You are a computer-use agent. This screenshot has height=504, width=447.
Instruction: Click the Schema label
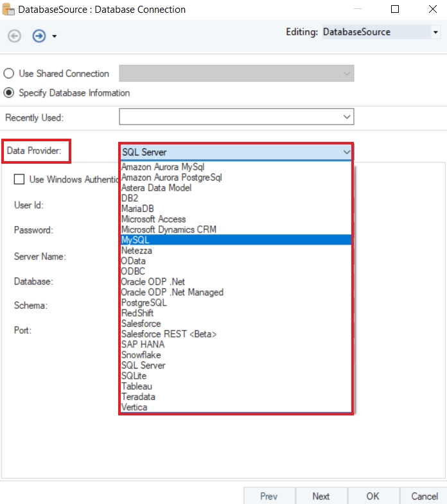(31, 306)
